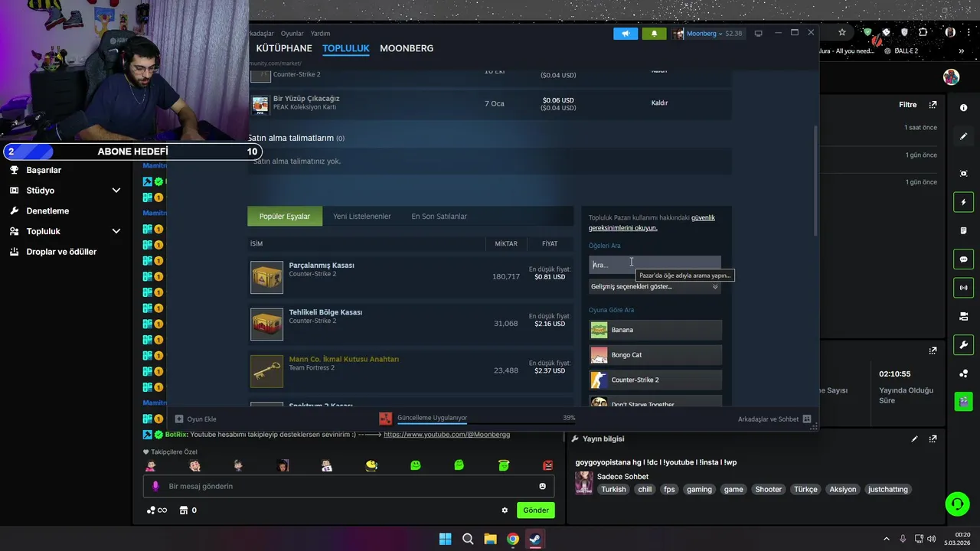The width and height of the screenshot is (980, 551).
Task: Open Filtre in activity panel
Action: [907, 105]
